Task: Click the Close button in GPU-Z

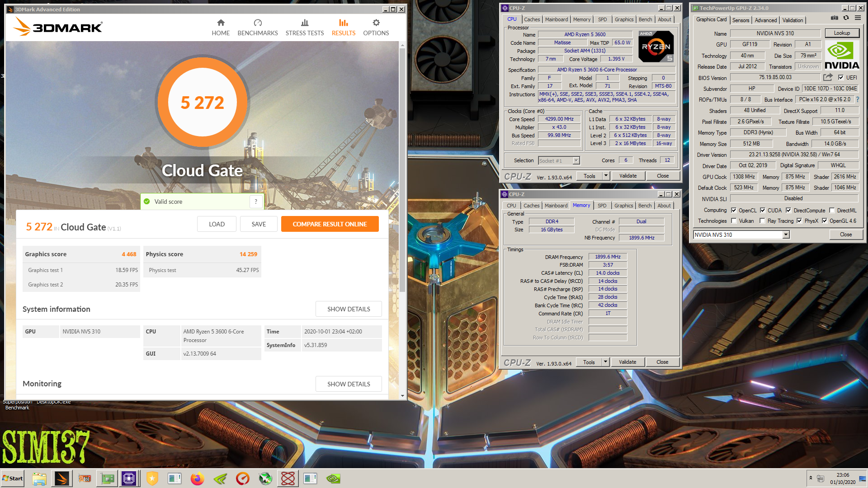Action: coord(845,235)
